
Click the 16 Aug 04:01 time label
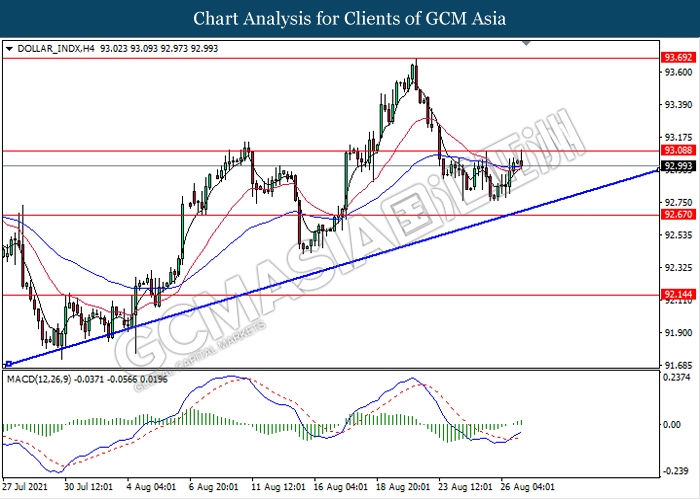coord(340,487)
